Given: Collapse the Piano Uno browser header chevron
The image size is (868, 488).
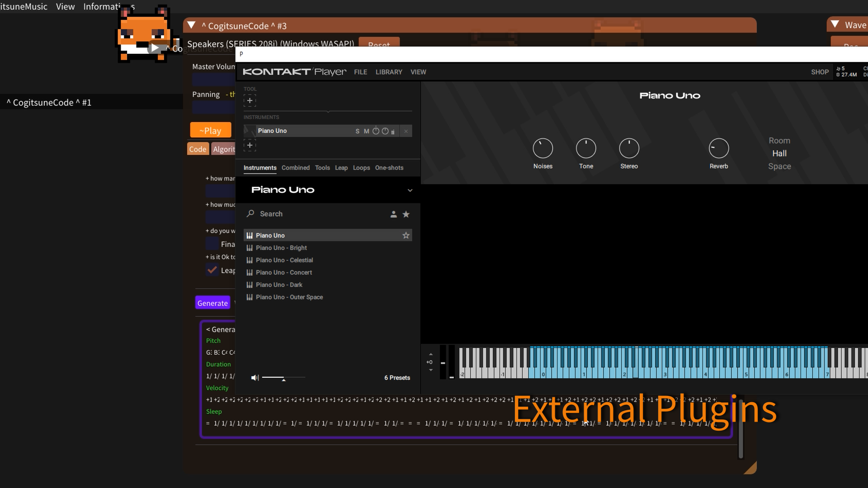Looking at the screenshot, I should coord(410,190).
